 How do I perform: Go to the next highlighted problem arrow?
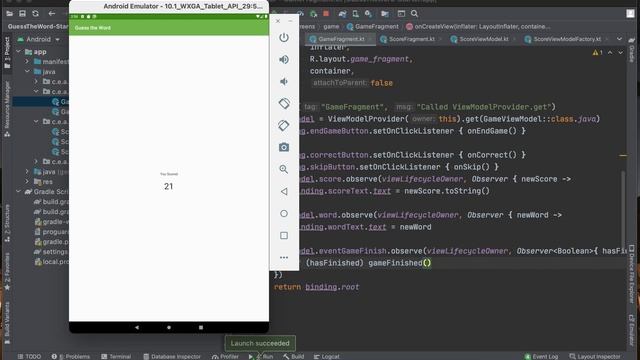620,53
